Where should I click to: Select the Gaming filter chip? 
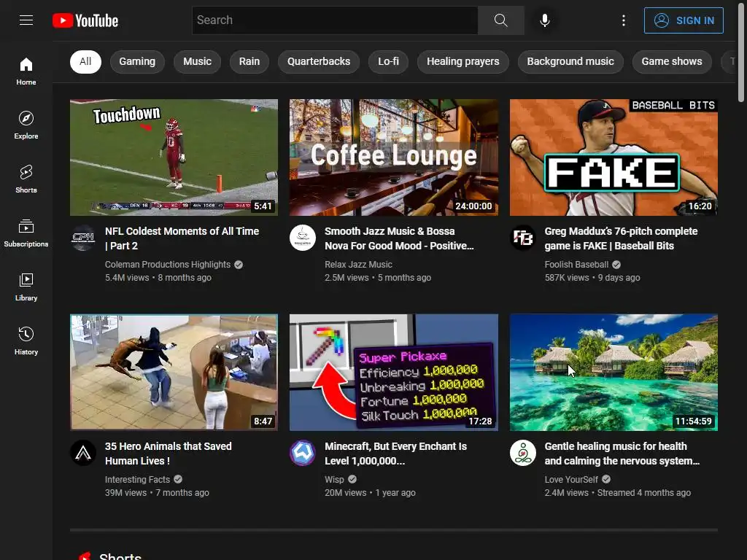pyautogui.click(x=137, y=62)
